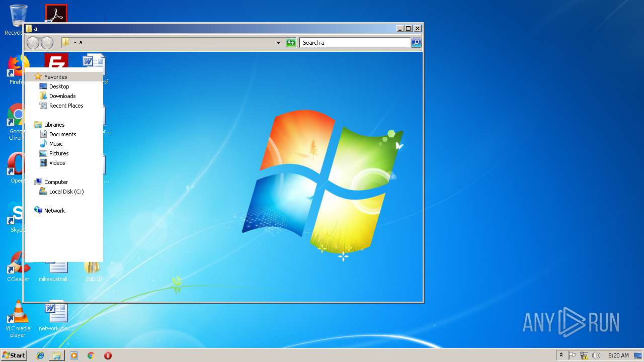Click the Show desktop button
644x362 pixels.
638,355
